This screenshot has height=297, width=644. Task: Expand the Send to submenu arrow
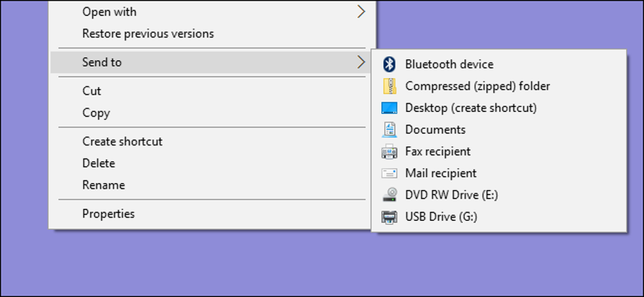click(361, 62)
